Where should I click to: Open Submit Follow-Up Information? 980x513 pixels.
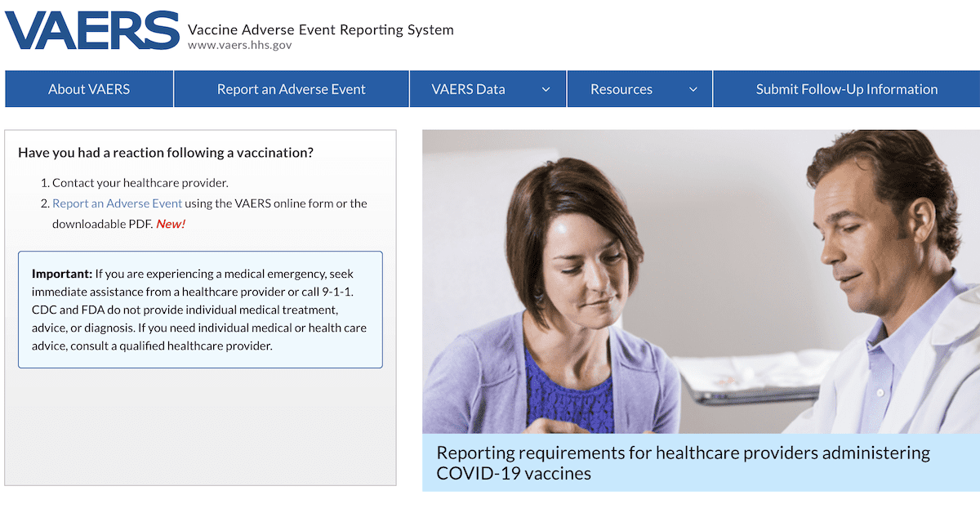tap(847, 89)
